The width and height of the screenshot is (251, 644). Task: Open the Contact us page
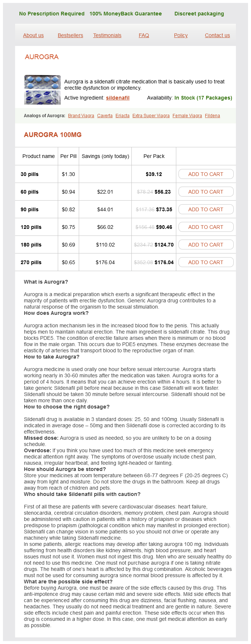coord(217,35)
